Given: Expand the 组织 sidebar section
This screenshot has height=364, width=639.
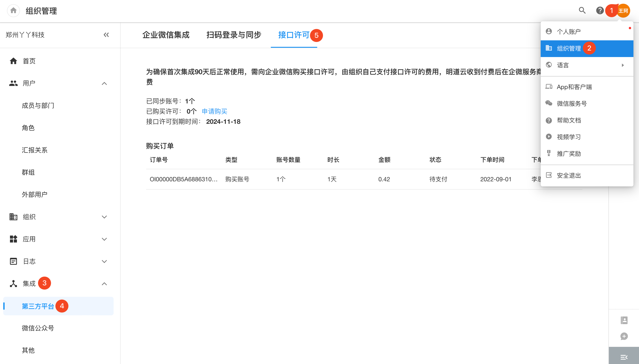Looking at the screenshot, I should (x=104, y=217).
